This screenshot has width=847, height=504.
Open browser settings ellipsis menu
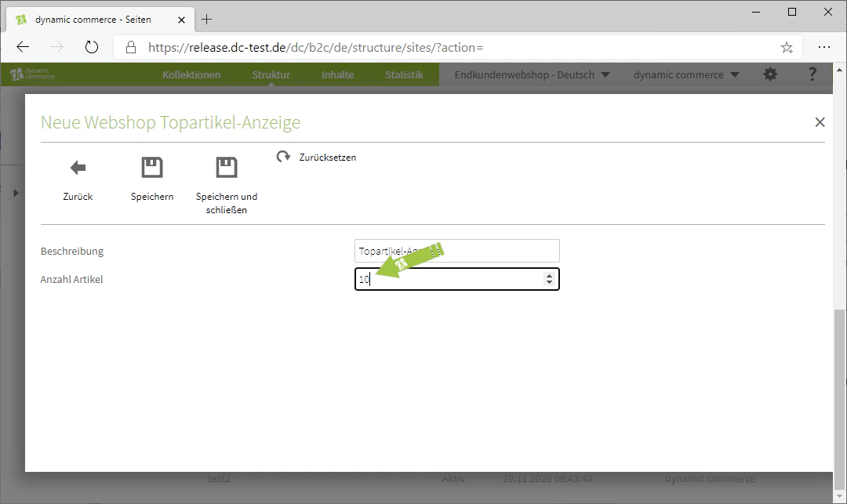[x=823, y=48]
